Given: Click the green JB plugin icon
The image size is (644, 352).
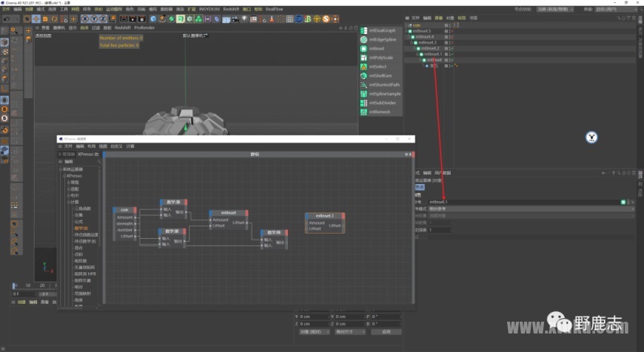Looking at the screenshot, I should pyautogui.click(x=308, y=19).
